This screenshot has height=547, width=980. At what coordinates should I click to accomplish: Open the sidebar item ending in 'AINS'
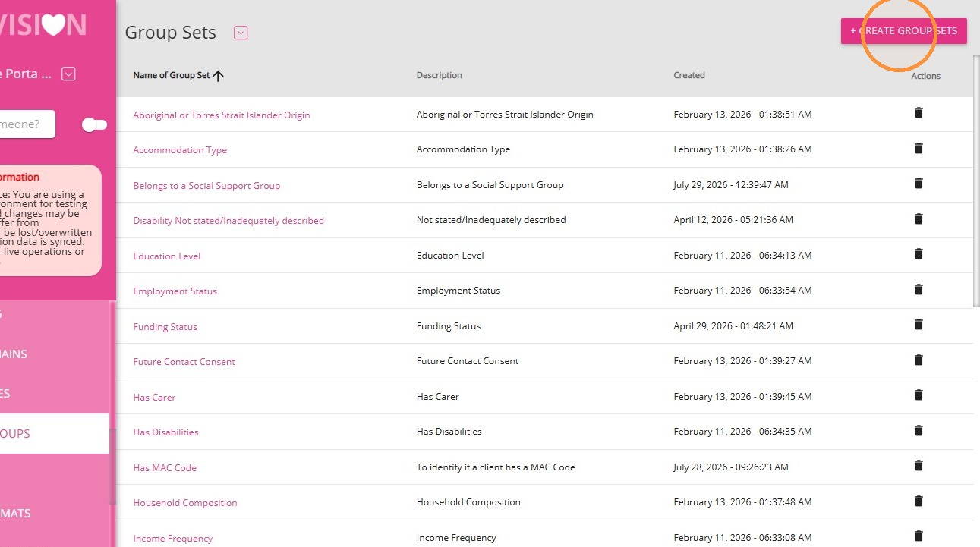[x=55, y=354]
